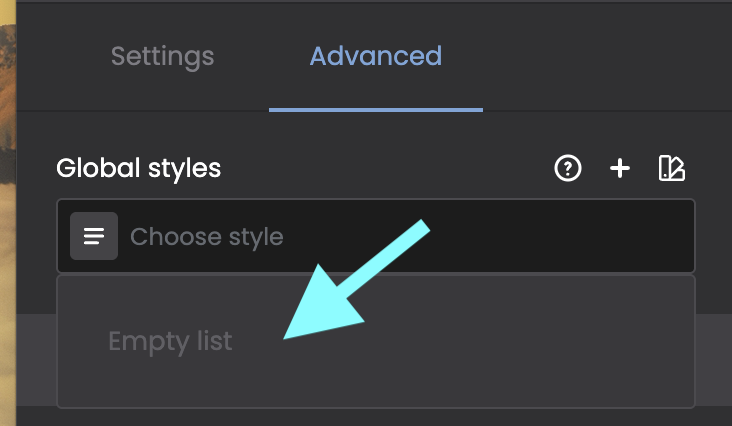The image size is (732, 426).
Task: Focus the Choose style input field
Action: (400, 237)
